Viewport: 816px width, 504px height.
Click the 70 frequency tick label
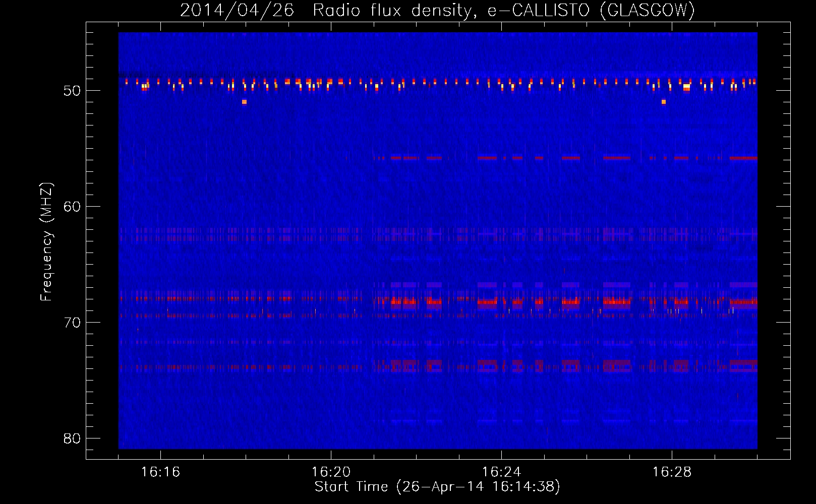pos(72,323)
